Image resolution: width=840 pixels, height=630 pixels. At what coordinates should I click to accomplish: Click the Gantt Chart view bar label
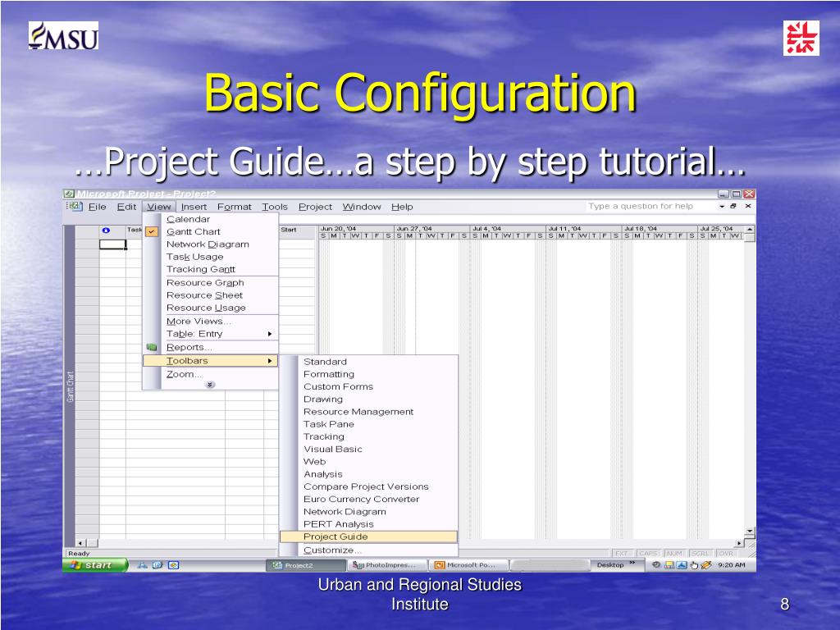(x=71, y=387)
